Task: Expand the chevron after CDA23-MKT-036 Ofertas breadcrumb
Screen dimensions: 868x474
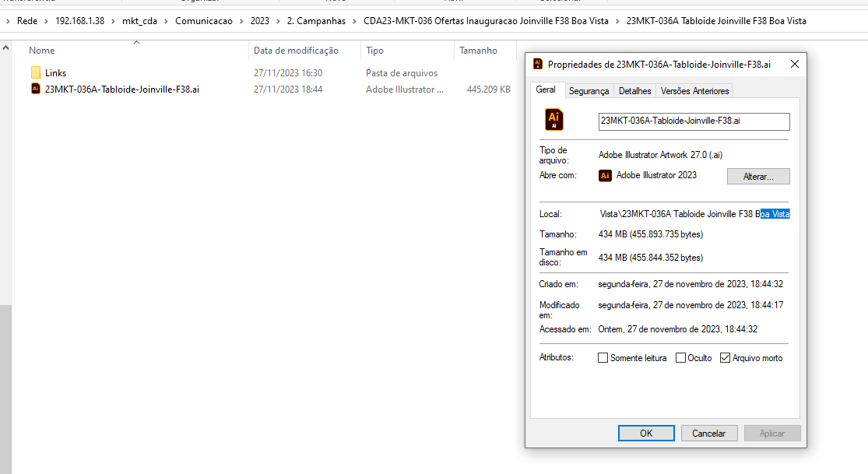Action: [x=617, y=21]
